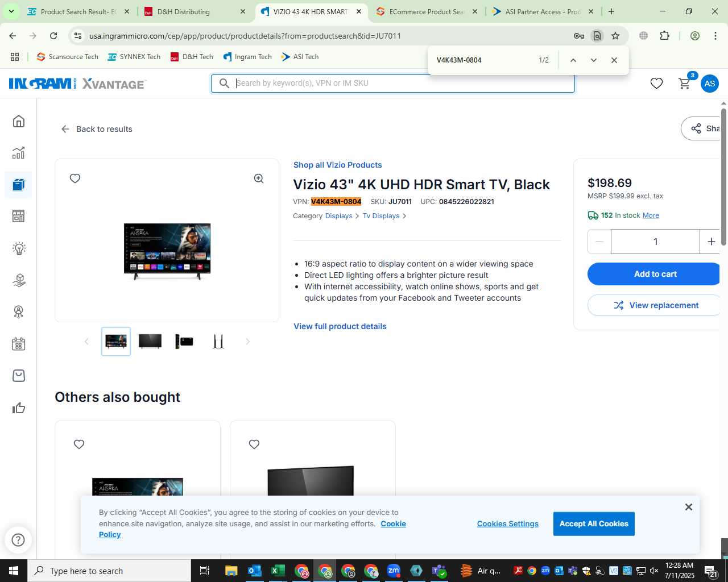Open View full product details link
Image resolution: width=728 pixels, height=582 pixels.
[x=340, y=326]
